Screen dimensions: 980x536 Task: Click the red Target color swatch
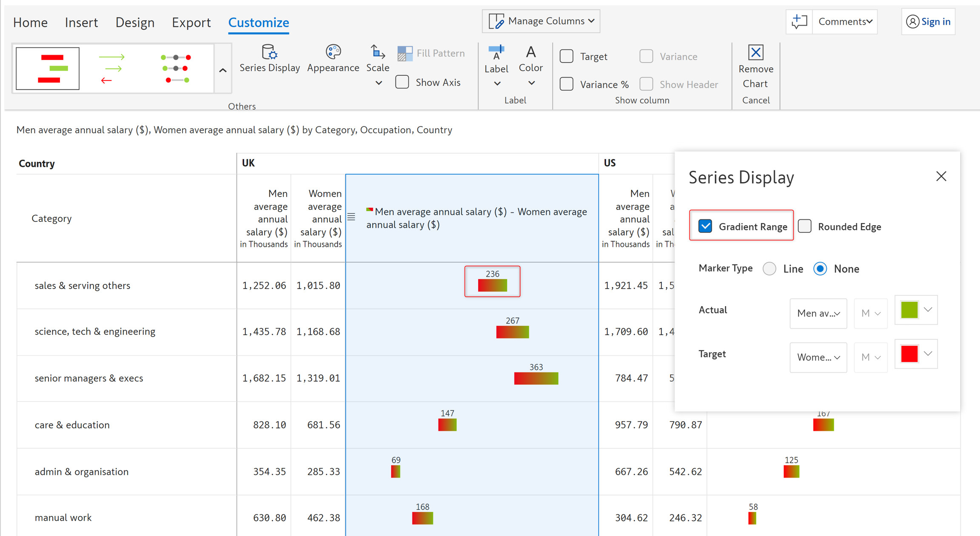909,354
